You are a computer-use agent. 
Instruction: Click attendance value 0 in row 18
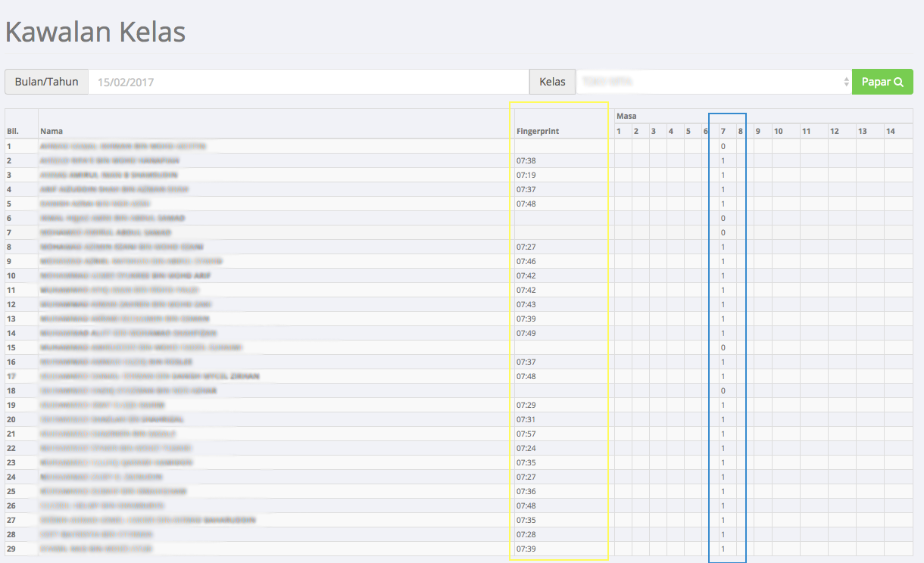(x=723, y=390)
